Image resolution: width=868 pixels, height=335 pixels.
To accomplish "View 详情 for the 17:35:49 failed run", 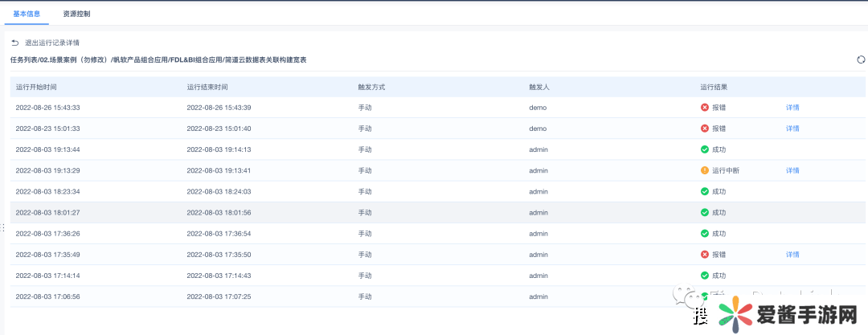I will [792, 255].
